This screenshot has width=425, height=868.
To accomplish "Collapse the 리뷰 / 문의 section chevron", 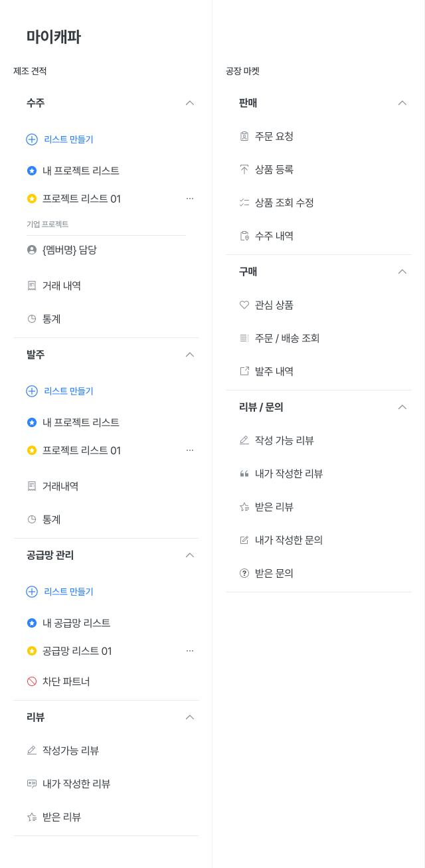I will pyautogui.click(x=402, y=406).
